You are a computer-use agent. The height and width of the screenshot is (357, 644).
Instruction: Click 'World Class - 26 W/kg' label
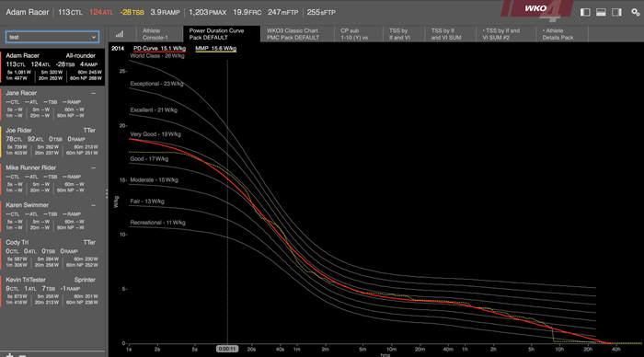pos(157,56)
